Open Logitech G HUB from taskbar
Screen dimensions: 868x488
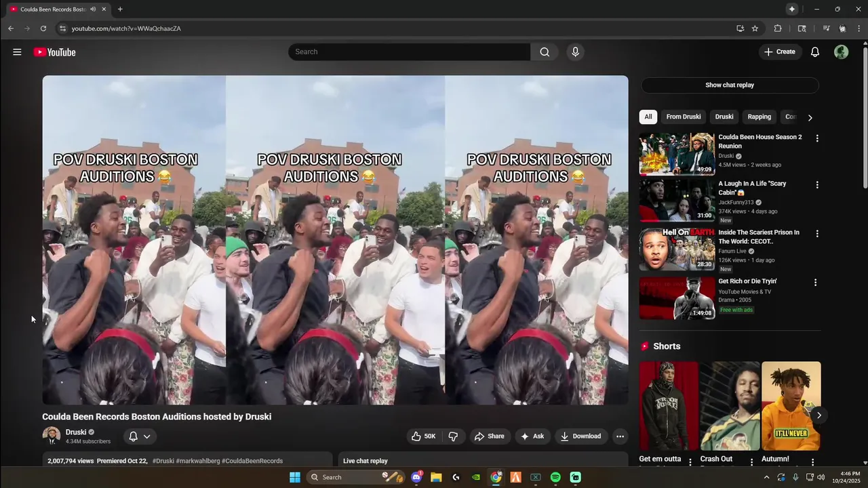click(x=456, y=477)
